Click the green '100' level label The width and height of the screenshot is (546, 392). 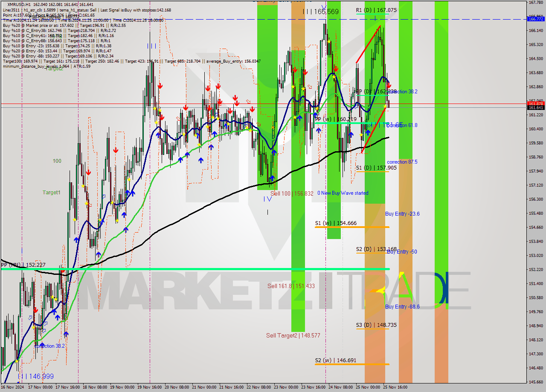(x=57, y=161)
